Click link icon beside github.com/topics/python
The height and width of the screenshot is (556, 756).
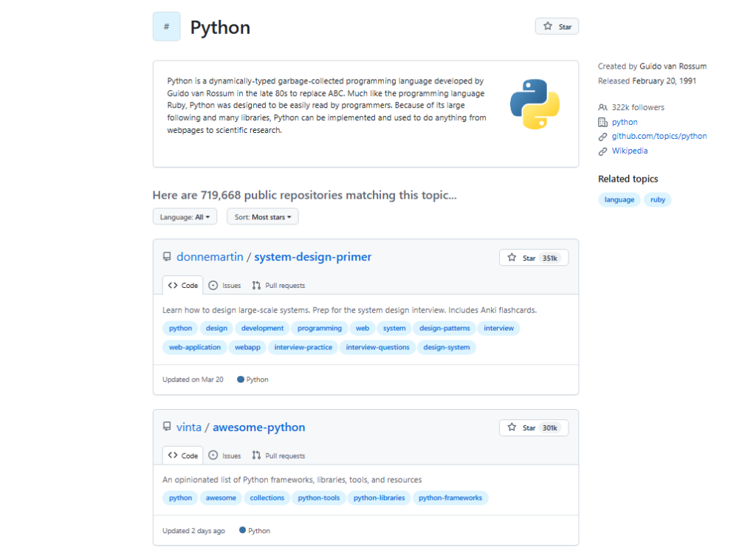[602, 137]
